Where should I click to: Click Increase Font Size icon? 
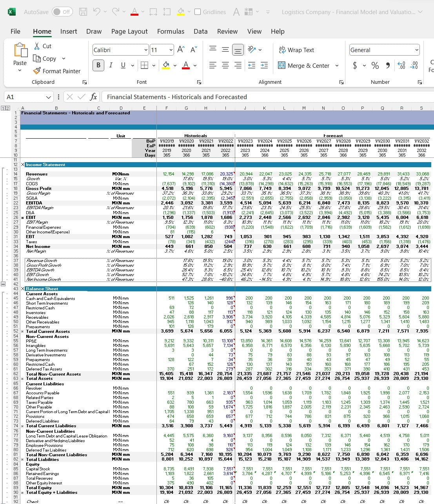[x=181, y=49]
